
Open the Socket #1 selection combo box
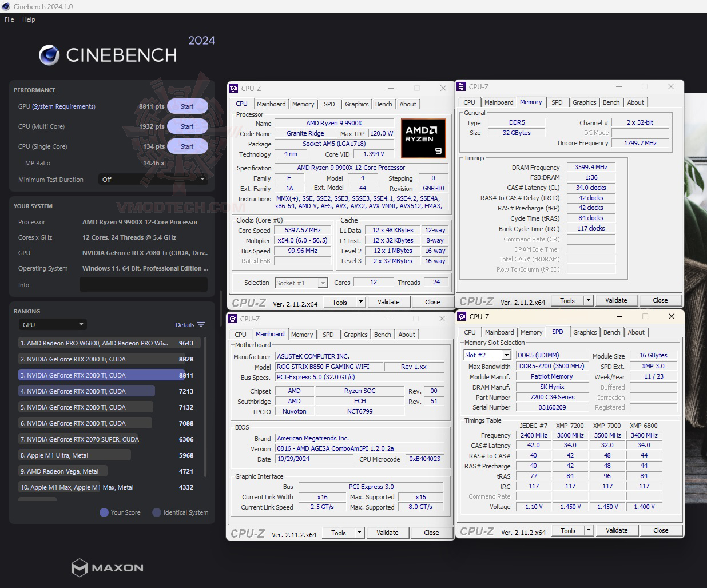(301, 282)
